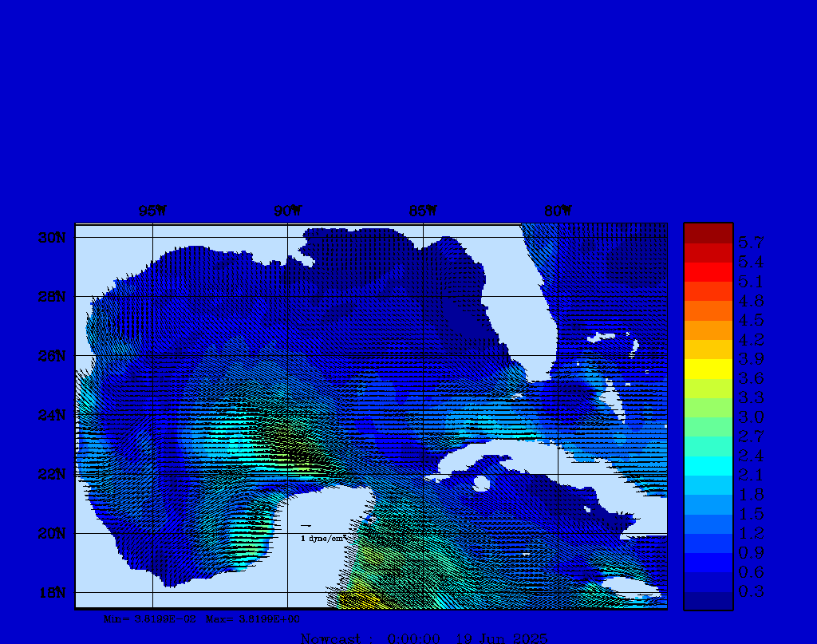Click the 3.0 value label on the color scale
Viewport: 817px width, 644px height.
click(751, 417)
